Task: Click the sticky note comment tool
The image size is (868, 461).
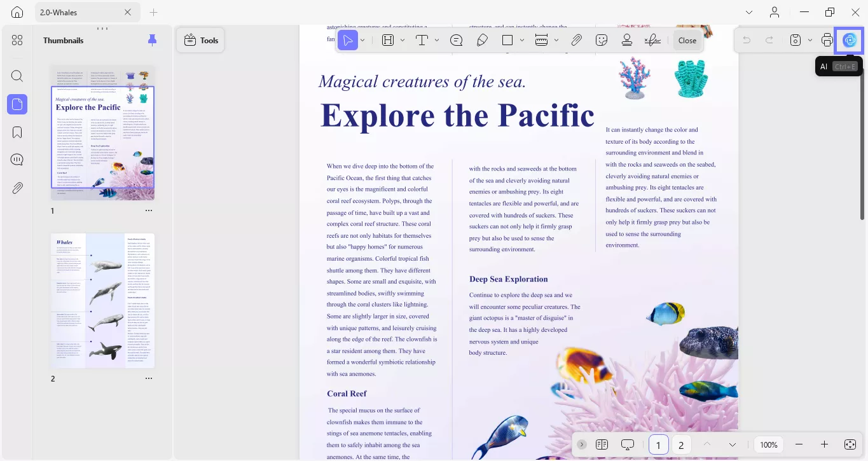Action: click(x=456, y=40)
